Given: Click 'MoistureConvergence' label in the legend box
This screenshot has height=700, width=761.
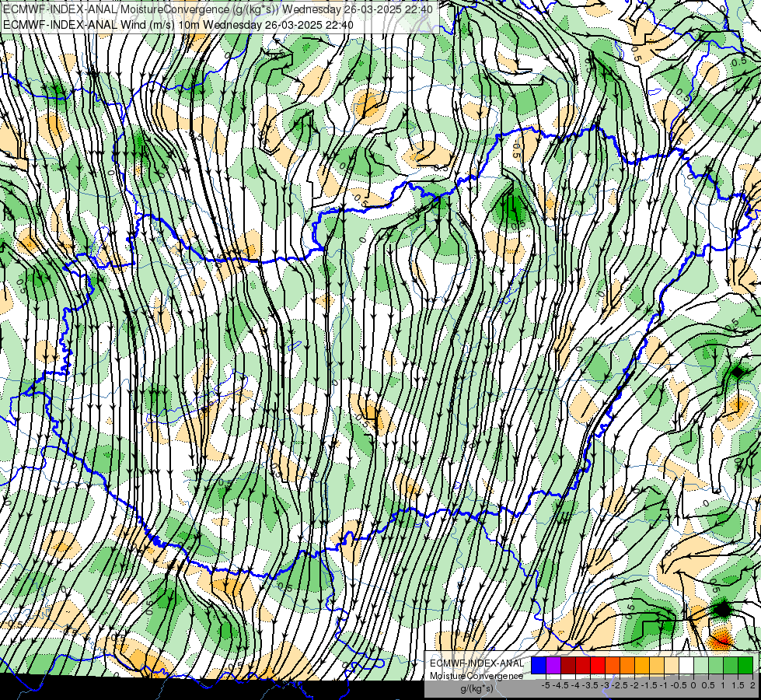Looking at the screenshot, I should click(x=476, y=676).
